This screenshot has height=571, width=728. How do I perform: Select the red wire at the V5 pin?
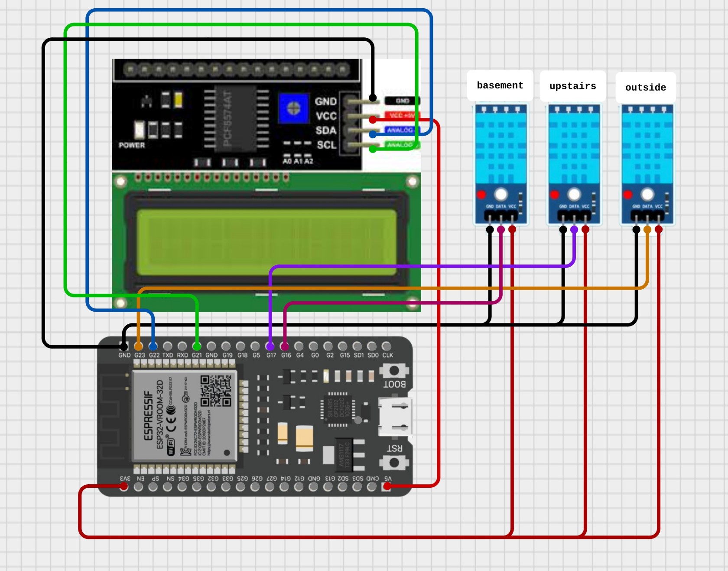(x=439, y=303)
